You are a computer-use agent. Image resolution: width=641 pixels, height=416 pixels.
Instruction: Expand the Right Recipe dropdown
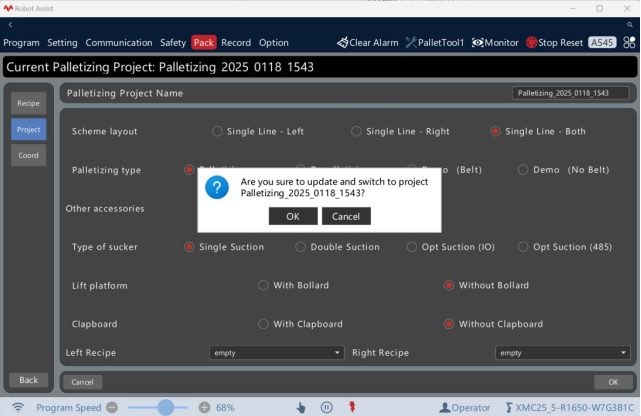pyautogui.click(x=563, y=353)
